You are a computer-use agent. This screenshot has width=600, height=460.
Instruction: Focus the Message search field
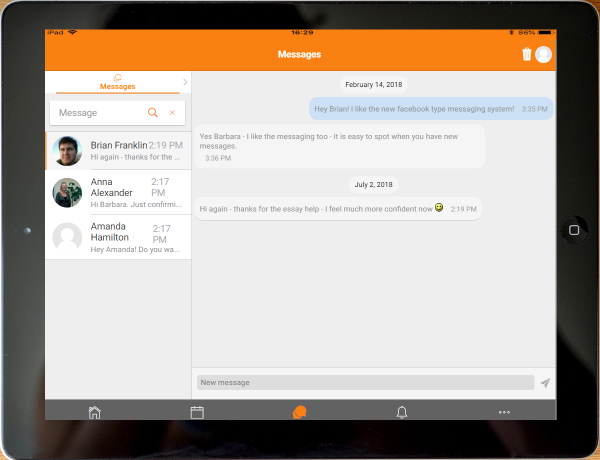coord(98,113)
